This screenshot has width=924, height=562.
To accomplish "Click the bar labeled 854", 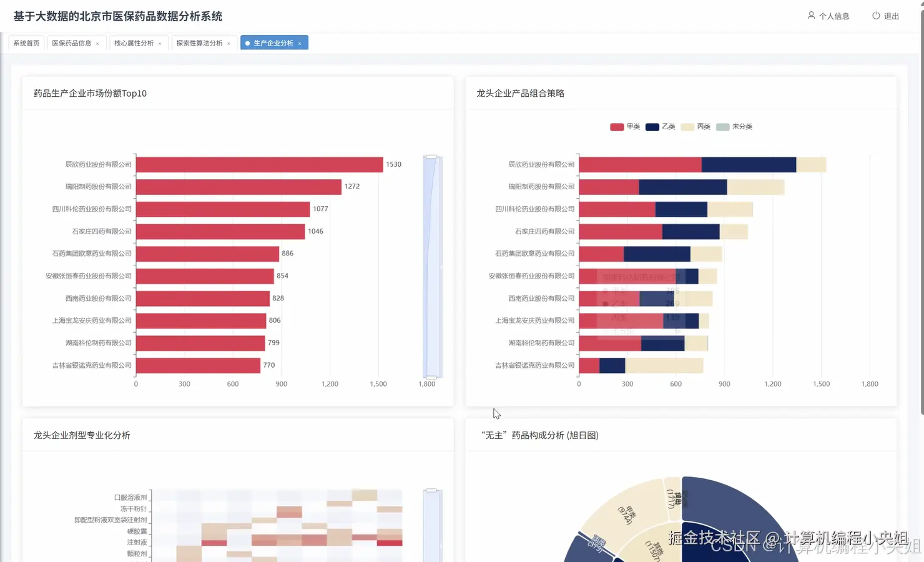I will 205,276.
